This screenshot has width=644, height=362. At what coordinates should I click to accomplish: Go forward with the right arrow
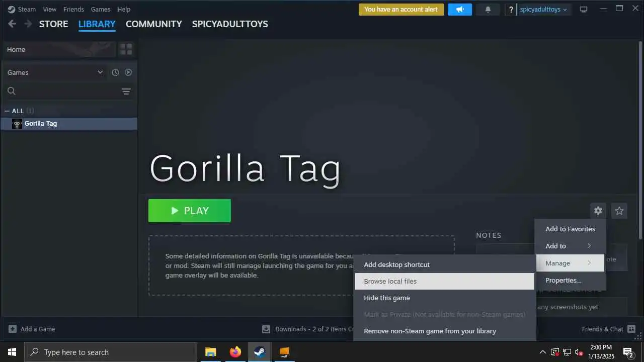pos(28,24)
